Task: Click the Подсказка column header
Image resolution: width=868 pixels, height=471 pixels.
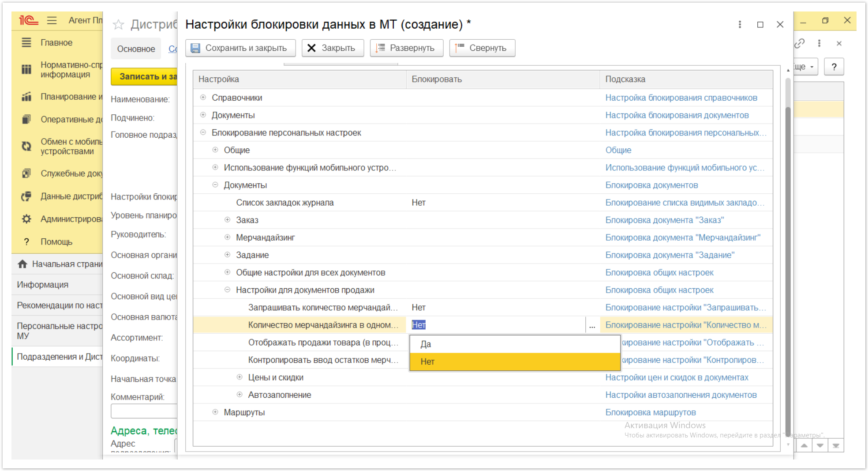Action: [686, 79]
